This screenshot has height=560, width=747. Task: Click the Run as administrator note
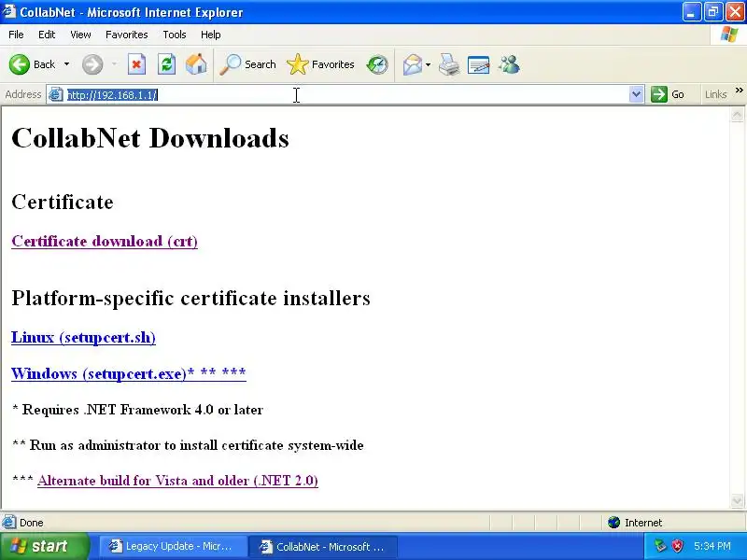coord(188,445)
